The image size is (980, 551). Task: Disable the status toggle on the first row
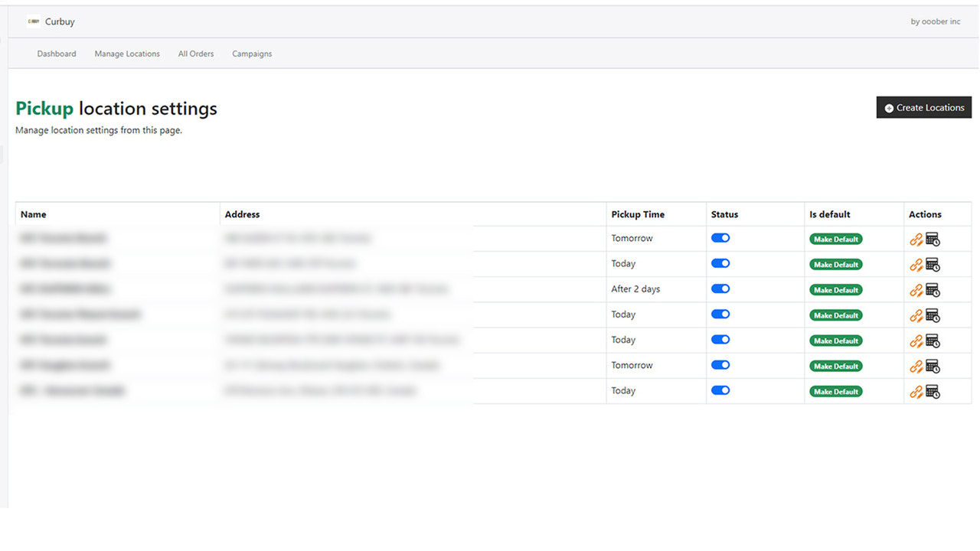pyautogui.click(x=720, y=238)
